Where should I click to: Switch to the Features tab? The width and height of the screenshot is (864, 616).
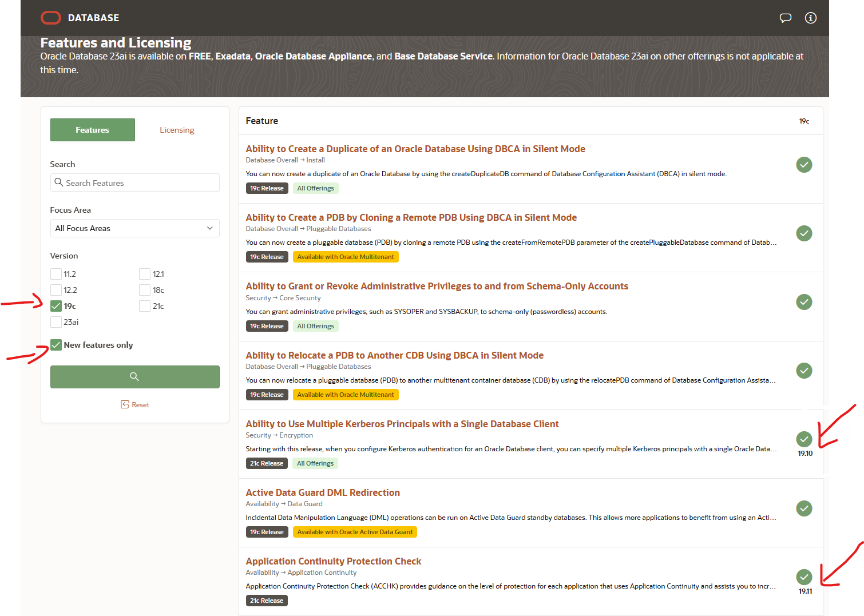(93, 130)
